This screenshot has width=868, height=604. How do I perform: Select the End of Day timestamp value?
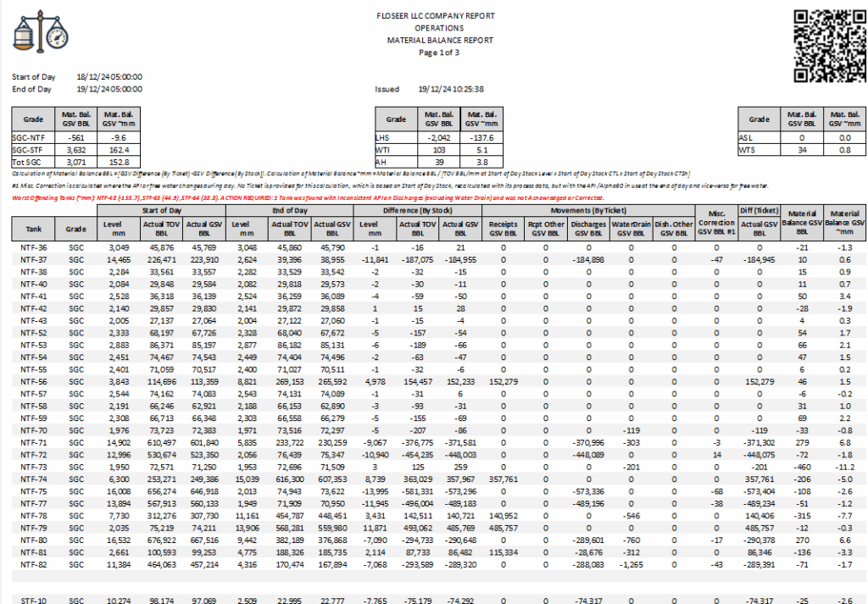pyautogui.click(x=109, y=89)
